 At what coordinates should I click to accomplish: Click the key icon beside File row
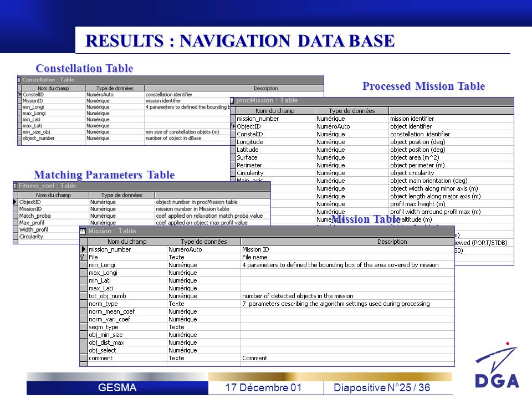83,257
